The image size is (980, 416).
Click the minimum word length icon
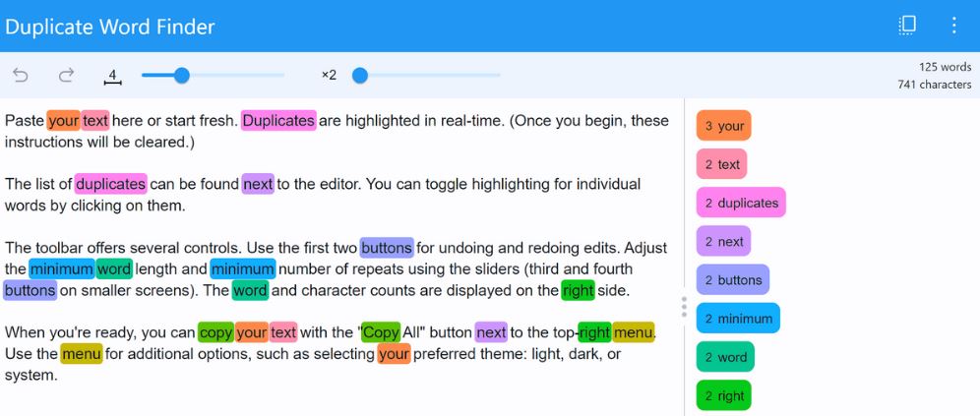(112, 76)
